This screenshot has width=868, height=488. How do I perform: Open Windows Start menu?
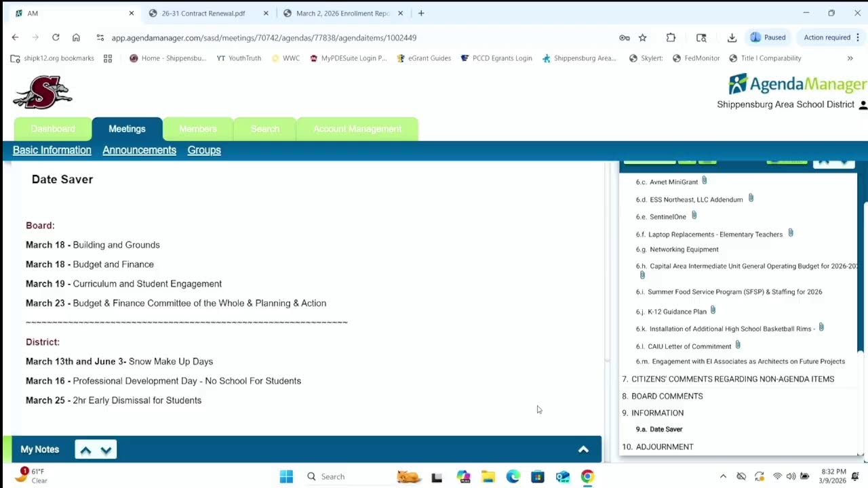(286, 476)
